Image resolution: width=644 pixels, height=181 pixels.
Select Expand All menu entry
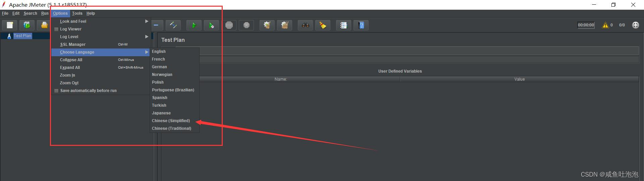click(100, 68)
